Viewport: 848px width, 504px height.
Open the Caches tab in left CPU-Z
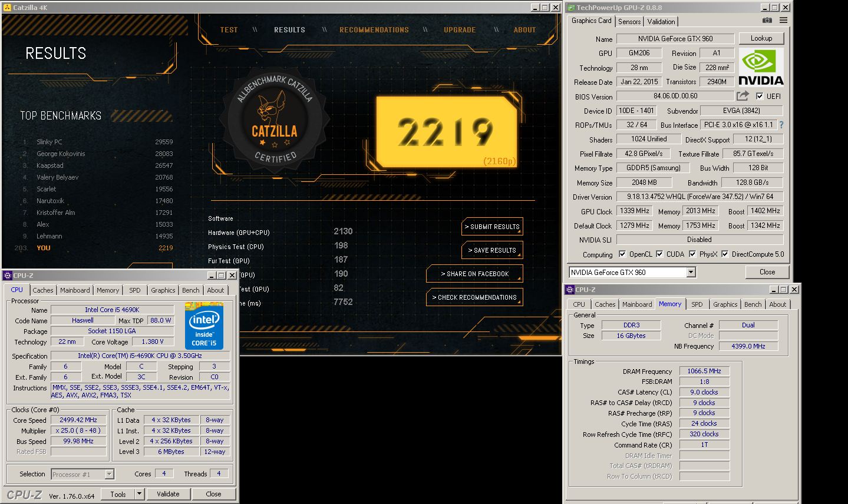43,290
